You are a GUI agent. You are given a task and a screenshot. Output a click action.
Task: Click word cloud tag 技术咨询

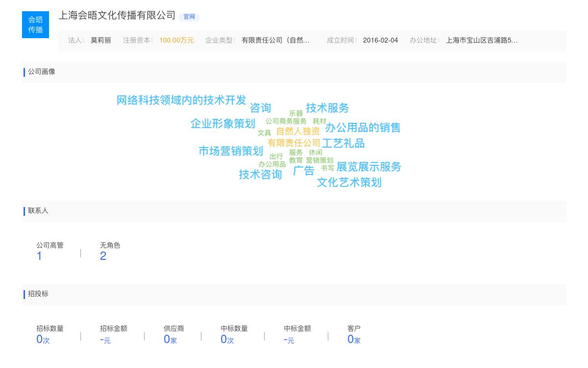(x=260, y=175)
